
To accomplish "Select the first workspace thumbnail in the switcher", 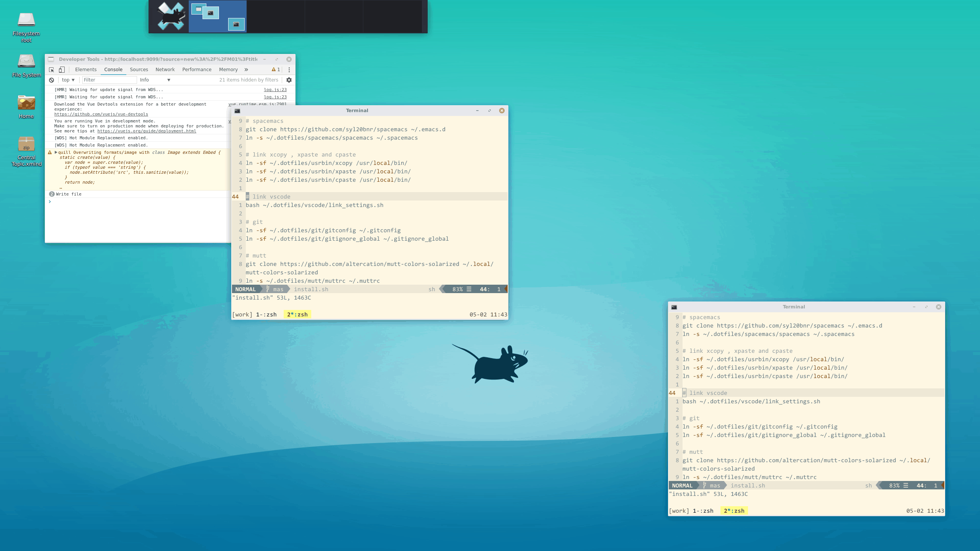I will point(218,16).
